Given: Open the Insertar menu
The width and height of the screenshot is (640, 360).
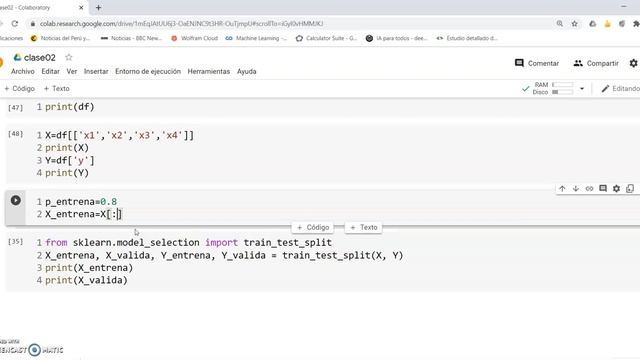Looking at the screenshot, I should (96, 71).
